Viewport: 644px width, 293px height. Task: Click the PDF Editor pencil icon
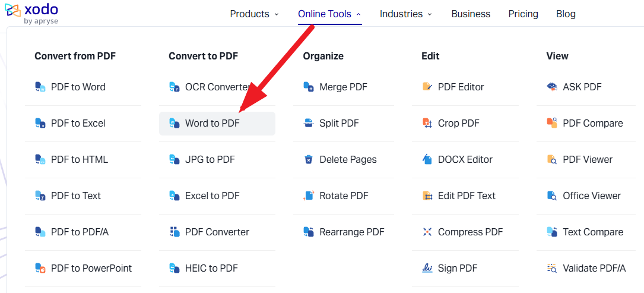pyautogui.click(x=427, y=87)
